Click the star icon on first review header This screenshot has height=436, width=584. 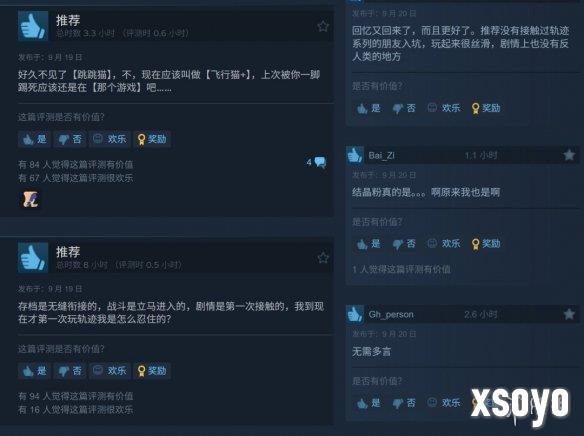tap(323, 26)
